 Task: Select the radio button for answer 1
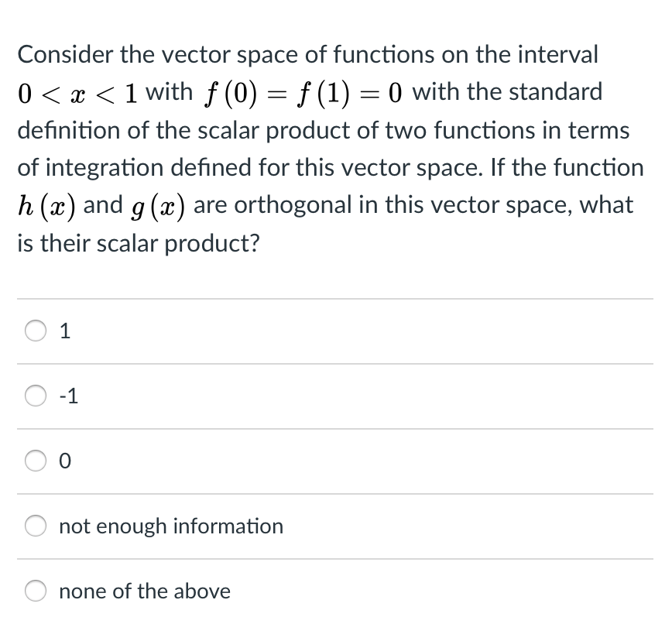click(34, 331)
